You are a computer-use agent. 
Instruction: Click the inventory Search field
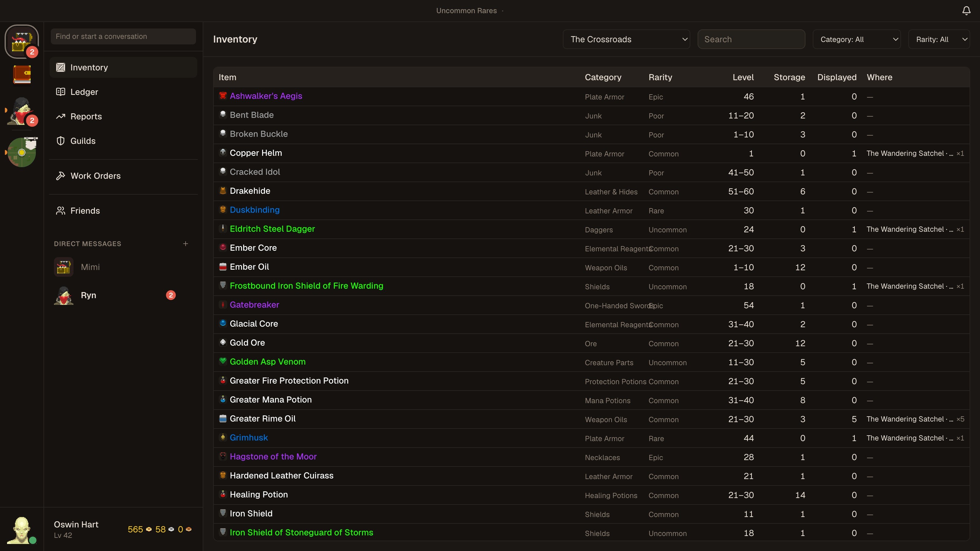751,39
